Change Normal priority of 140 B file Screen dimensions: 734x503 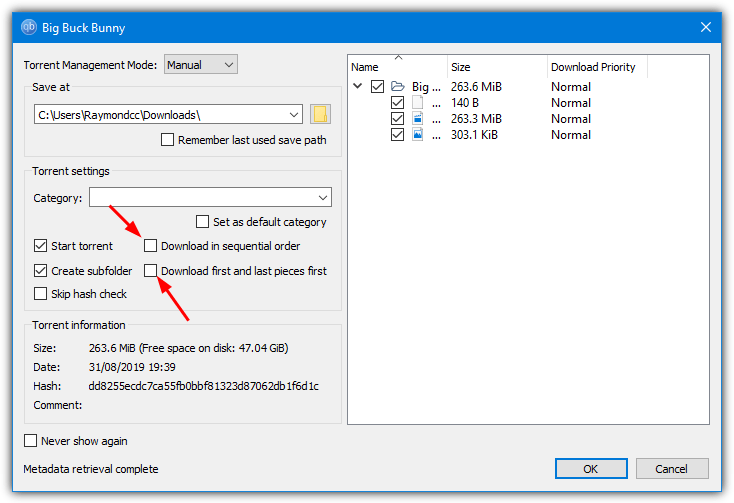pyautogui.click(x=571, y=102)
